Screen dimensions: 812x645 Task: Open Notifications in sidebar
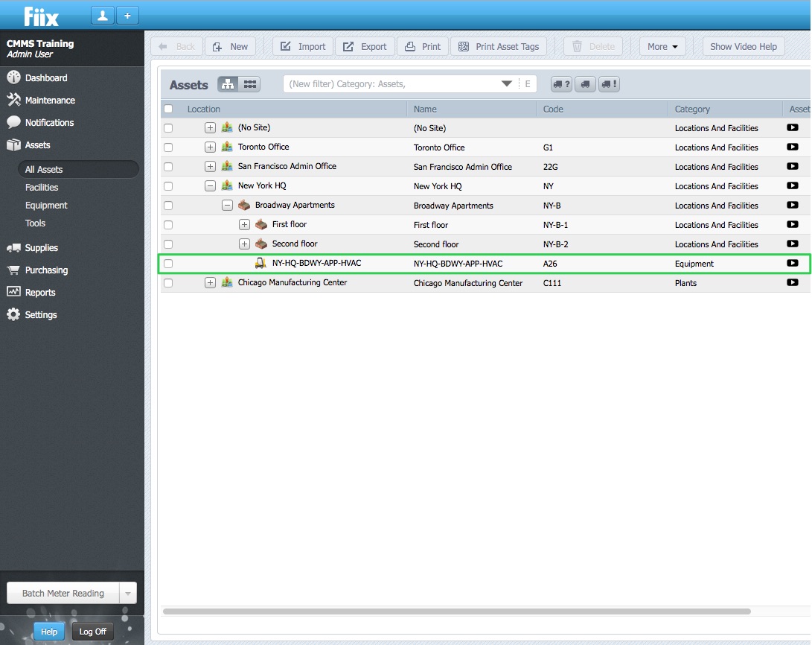click(49, 122)
